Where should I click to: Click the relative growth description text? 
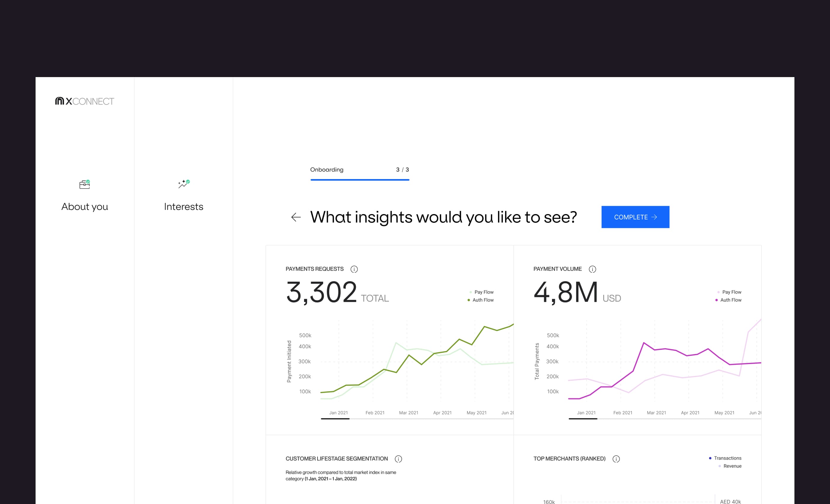point(341,475)
